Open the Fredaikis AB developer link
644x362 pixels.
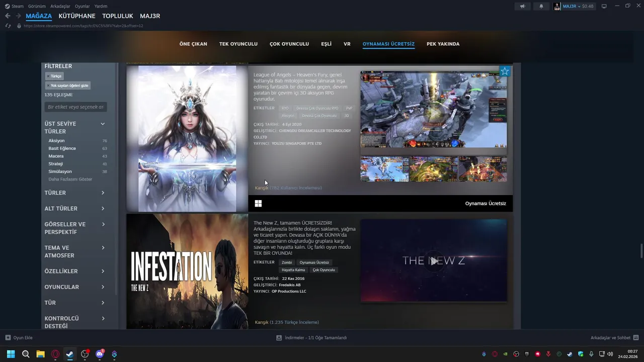pos(290,285)
